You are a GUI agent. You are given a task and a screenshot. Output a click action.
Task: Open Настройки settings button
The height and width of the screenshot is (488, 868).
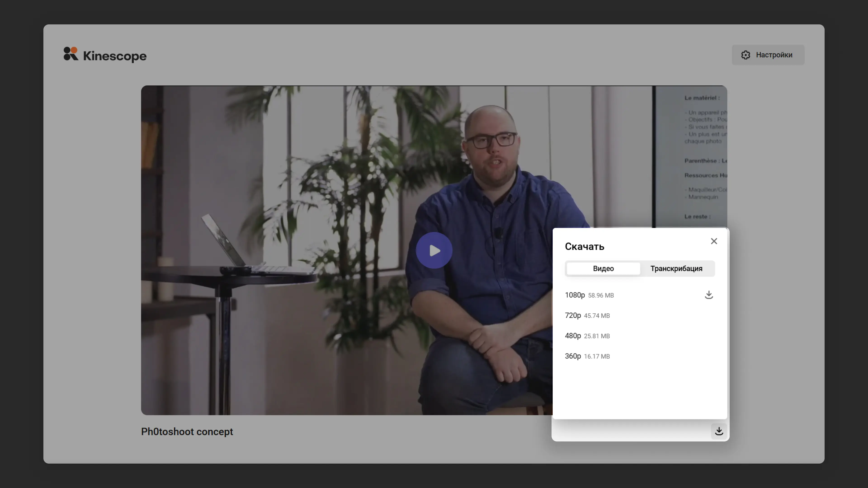[x=768, y=55]
